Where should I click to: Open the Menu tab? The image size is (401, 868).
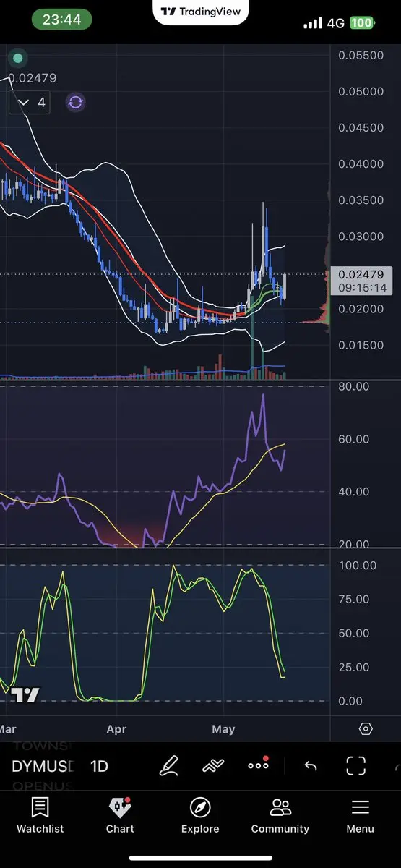360,815
